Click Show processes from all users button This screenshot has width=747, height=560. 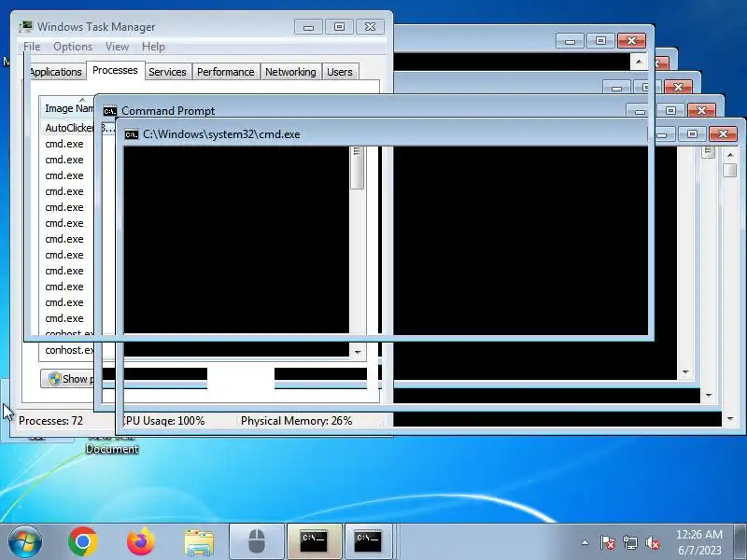[x=67, y=379]
